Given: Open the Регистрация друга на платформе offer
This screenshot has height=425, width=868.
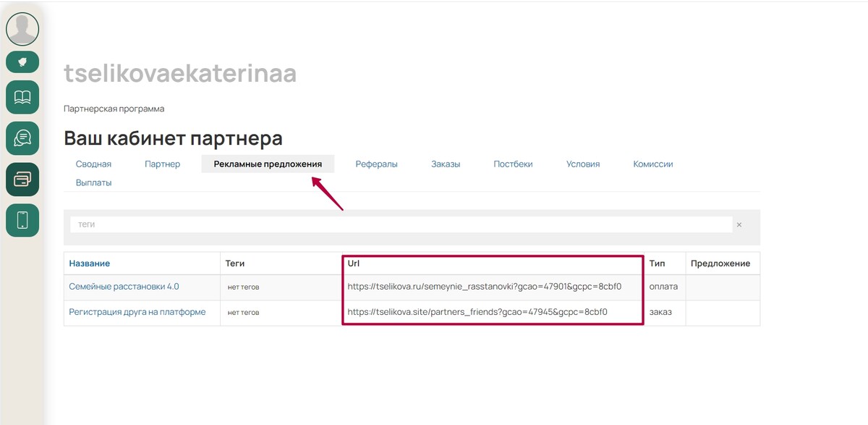Looking at the screenshot, I should click(137, 312).
